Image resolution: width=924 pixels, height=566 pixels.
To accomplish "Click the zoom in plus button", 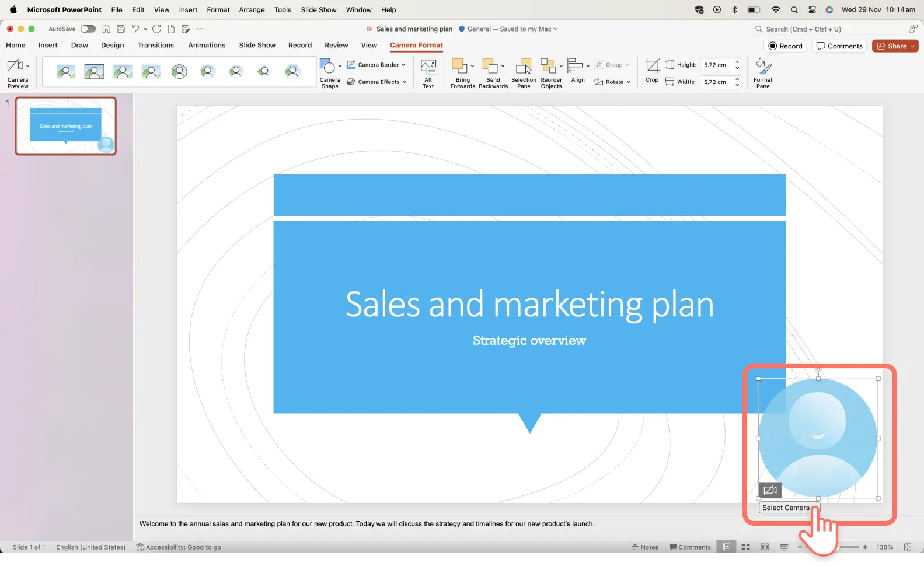I will pyautogui.click(x=865, y=547).
